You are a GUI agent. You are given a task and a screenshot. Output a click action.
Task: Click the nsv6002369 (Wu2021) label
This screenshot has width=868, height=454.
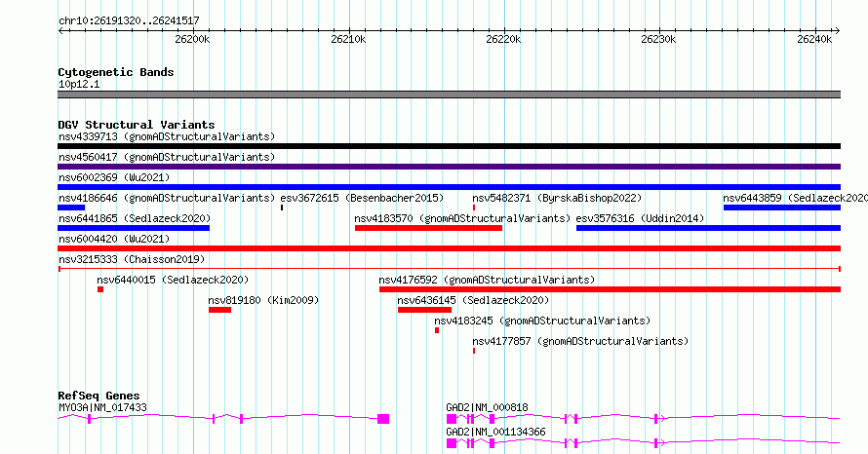(x=114, y=177)
